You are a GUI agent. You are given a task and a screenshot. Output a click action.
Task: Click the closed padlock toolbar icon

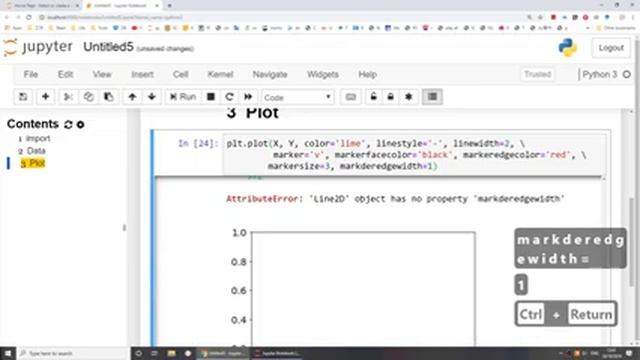pos(391,97)
